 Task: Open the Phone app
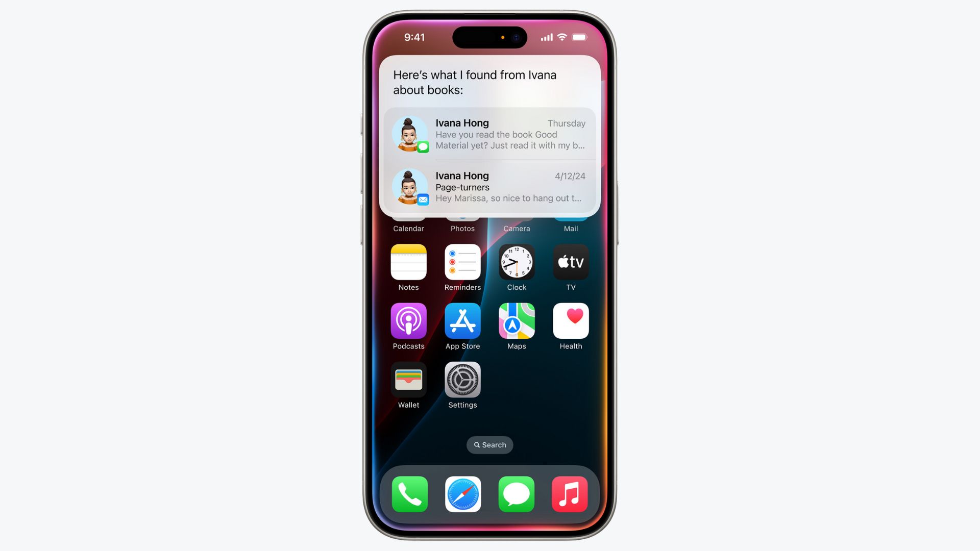(x=409, y=493)
